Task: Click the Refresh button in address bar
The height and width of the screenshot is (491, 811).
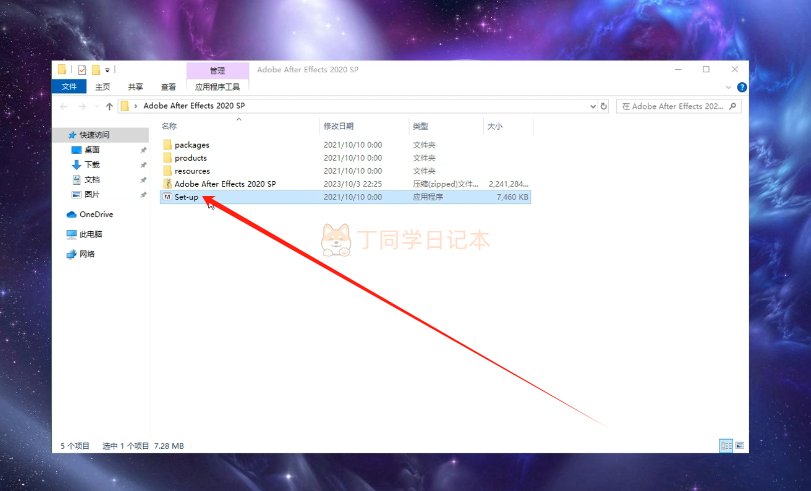Action: 604,106
